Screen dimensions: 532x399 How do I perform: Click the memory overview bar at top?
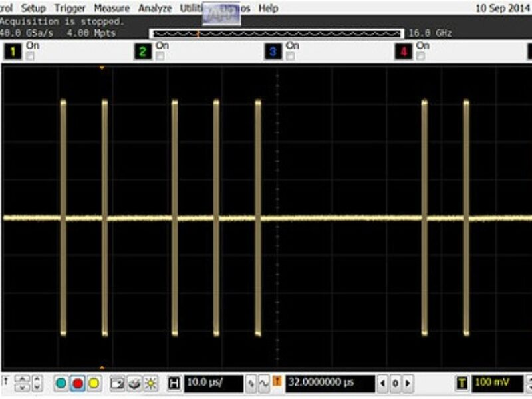pyautogui.click(x=276, y=33)
